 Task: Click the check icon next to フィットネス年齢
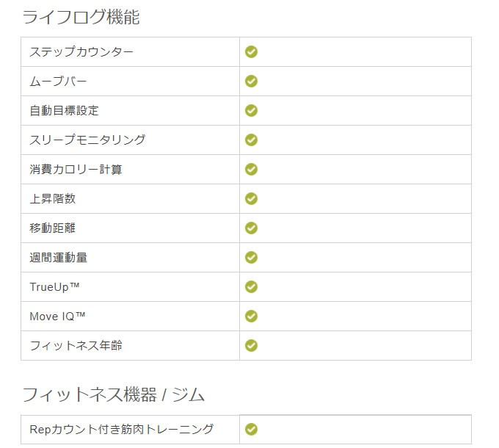[x=251, y=345]
